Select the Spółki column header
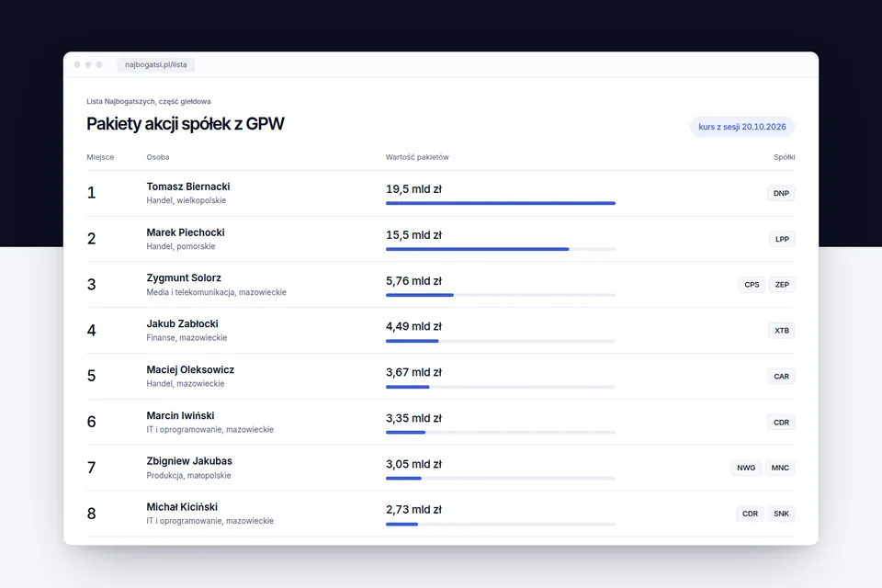Screen dimensions: 882x588 point(784,157)
